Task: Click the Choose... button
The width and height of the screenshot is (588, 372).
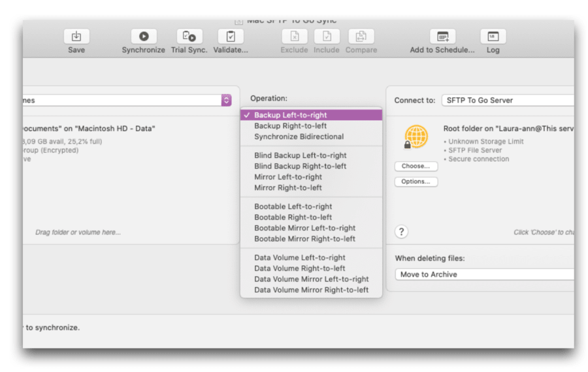Action: [x=416, y=166]
